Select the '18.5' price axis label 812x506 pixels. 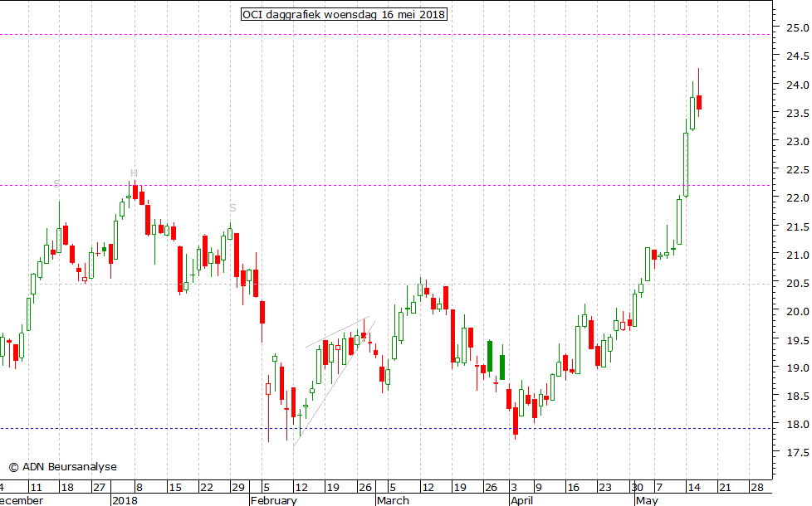[x=798, y=397]
